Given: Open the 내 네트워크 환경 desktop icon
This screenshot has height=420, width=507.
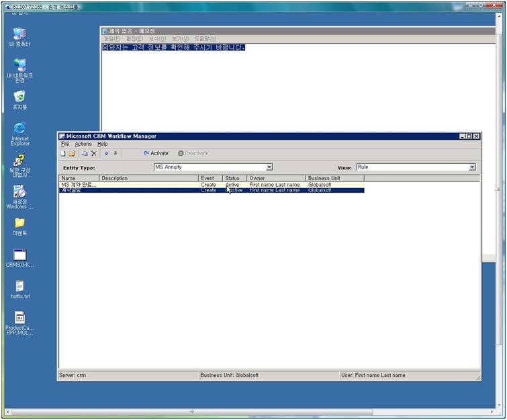Looking at the screenshot, I should 19,70.
